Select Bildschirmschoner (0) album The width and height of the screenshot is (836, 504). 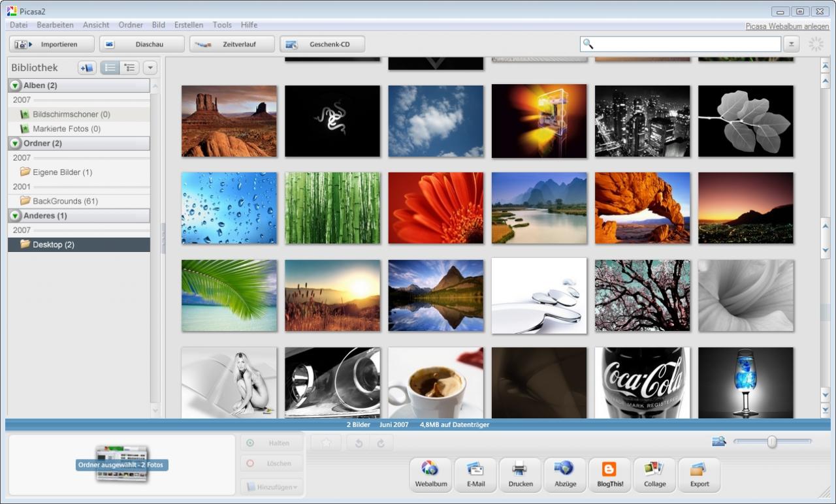[79, 114]
